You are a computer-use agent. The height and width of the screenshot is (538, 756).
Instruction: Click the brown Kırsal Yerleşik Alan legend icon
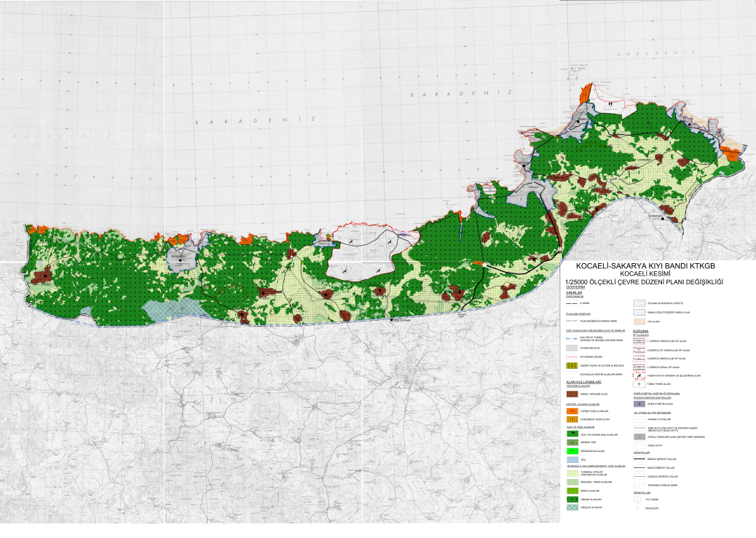[x=572, y=394]
